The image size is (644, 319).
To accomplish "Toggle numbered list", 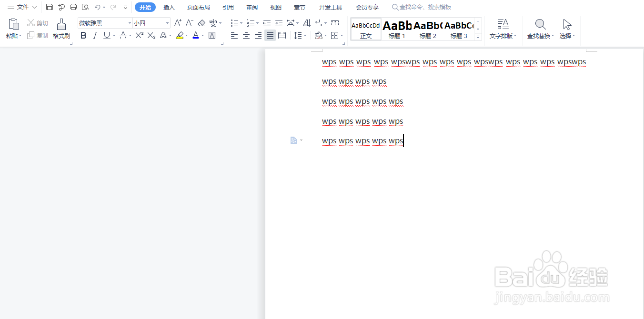I will 251,23.
